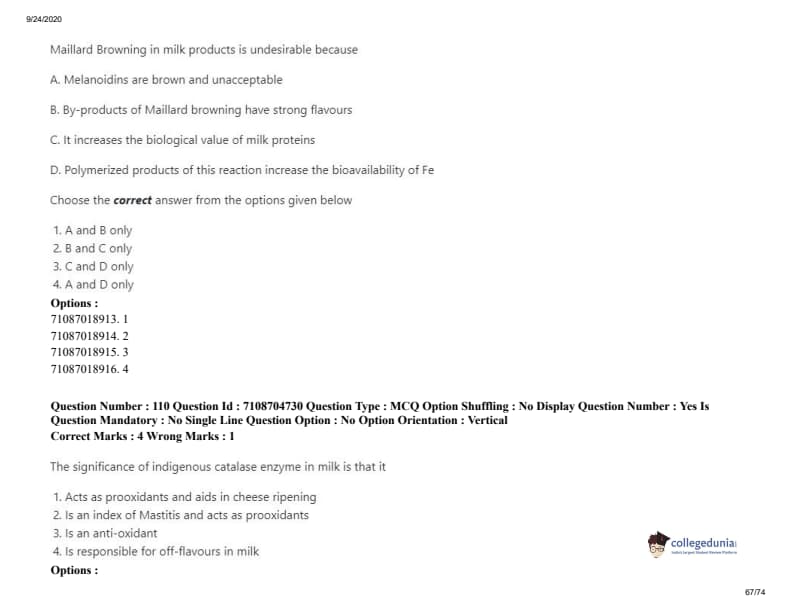The image size is (792, 612).
Task: Click option ID 71087018914
Action: pos(89,335)
